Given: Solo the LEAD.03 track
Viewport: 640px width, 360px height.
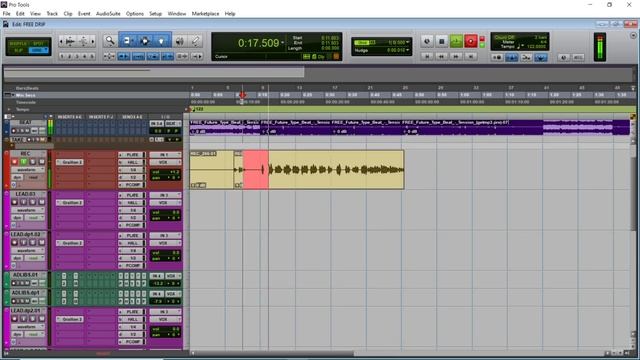Looking at the screenshot, I should 33,202.
